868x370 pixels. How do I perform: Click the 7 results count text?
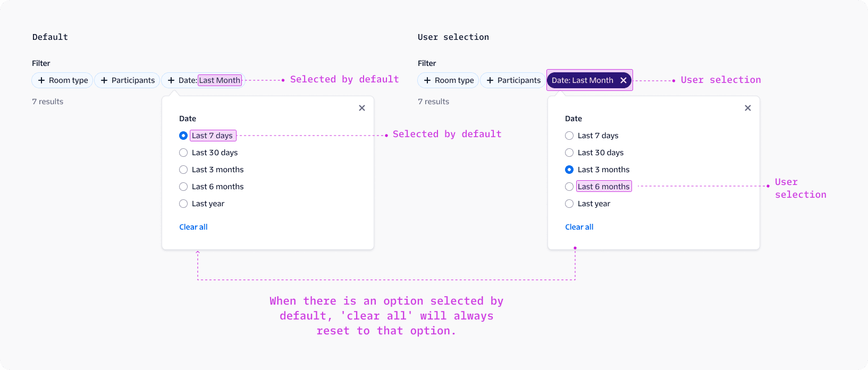click(47, 101)
